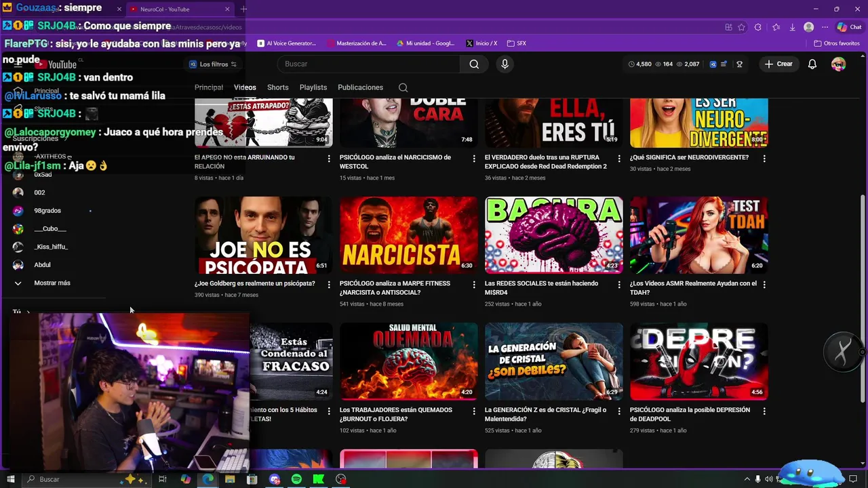Open options menu for Videos ASMR TDAH video
Image resolution: width=868 pixels, height=488 pixels.
(764, 285)
